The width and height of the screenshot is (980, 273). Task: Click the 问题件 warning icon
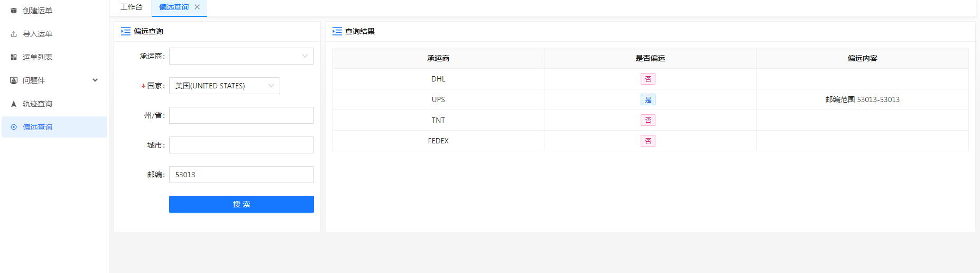[14, 80]
